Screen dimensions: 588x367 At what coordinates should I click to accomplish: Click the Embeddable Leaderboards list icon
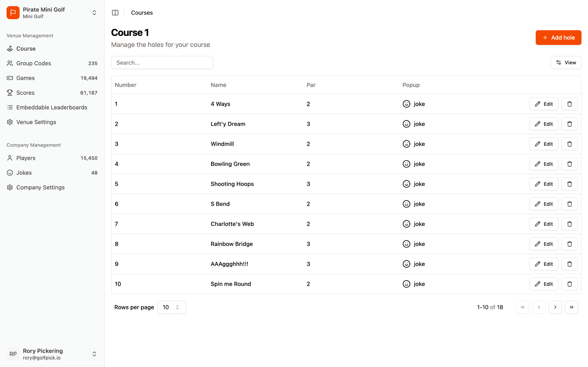pos(9,107)
